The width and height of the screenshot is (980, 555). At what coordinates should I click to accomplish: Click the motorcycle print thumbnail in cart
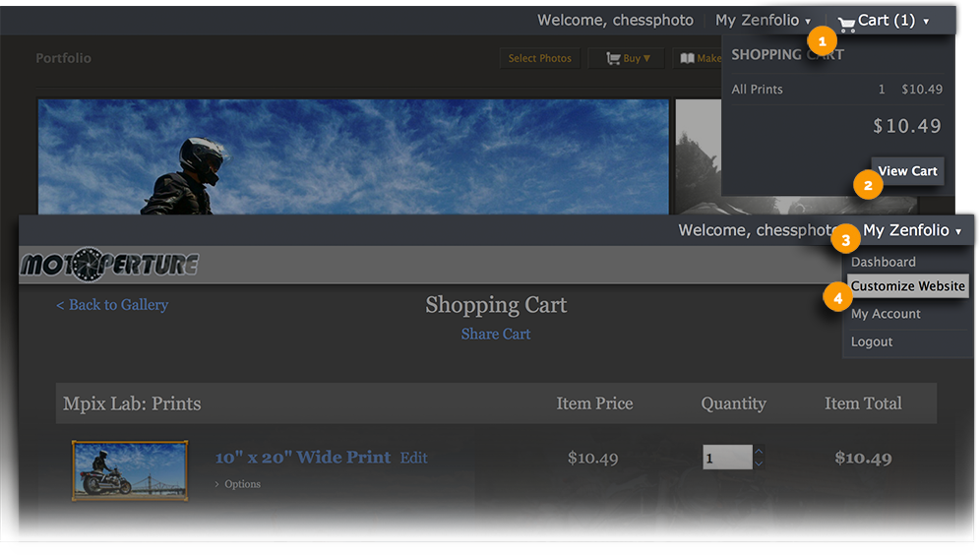130,470
